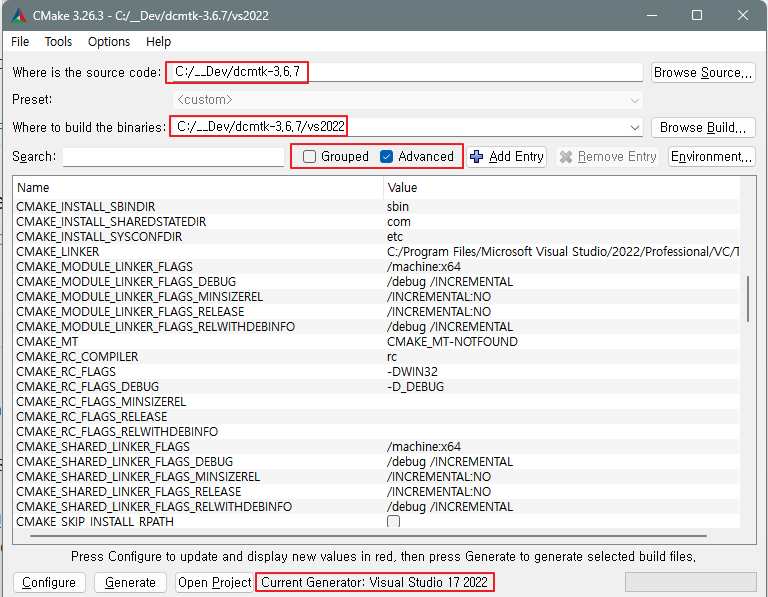Click the Name column header
768x597 pixels.
point(198,188)
